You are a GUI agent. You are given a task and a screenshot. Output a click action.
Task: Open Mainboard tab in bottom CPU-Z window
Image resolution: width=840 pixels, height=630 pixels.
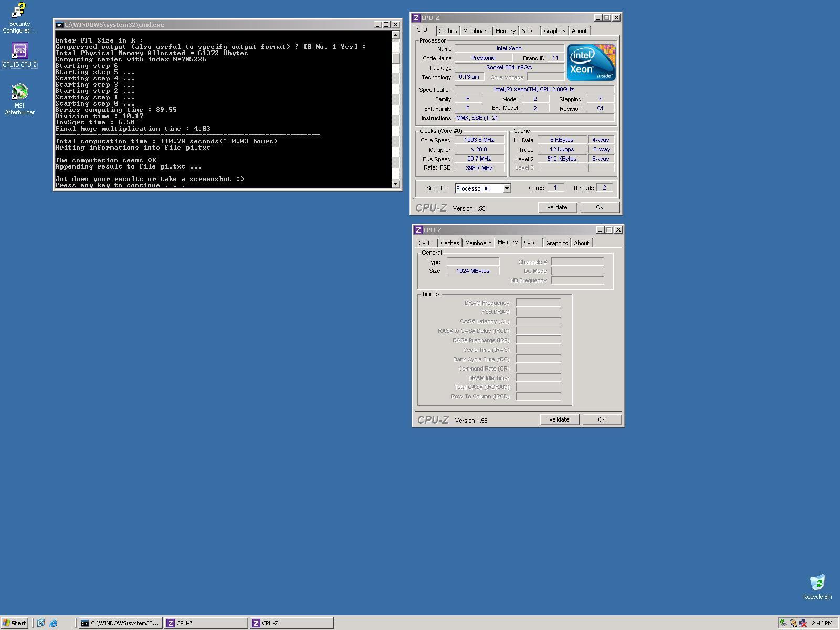click(x=478, y=243)
